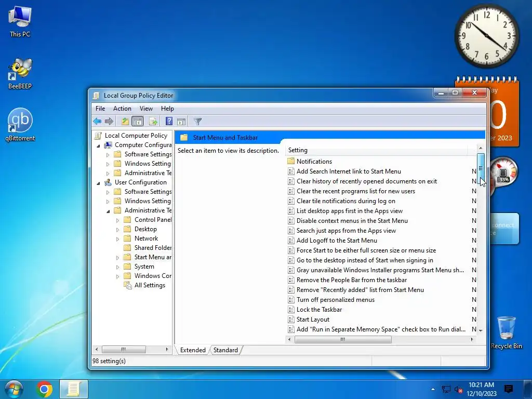Collapse the User Configuration node
This screenshot has height=399, width=532.
98,183
